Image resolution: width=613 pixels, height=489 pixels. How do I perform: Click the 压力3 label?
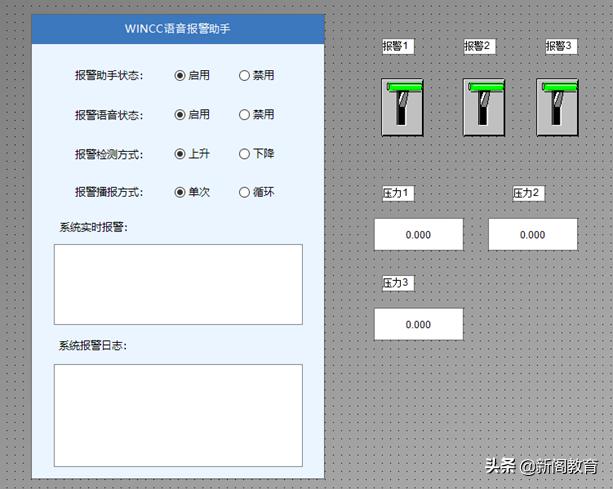[398, 283]
